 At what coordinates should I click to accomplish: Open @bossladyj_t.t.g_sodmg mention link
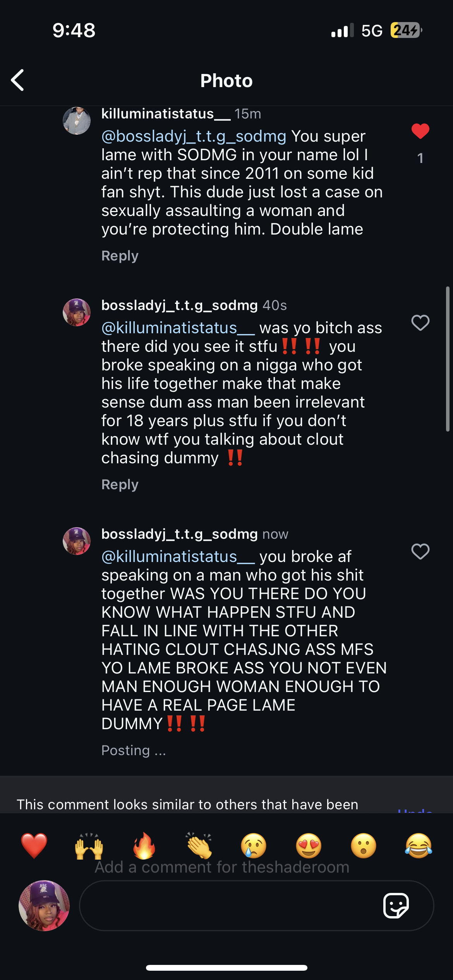tap(194, 136)
